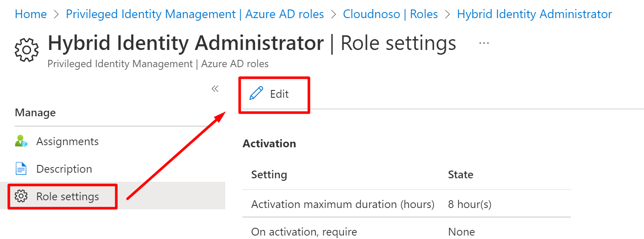Select Role settings menu item
Image resolution: width=644 pixels, height=239 pixels.
point(67,196)
